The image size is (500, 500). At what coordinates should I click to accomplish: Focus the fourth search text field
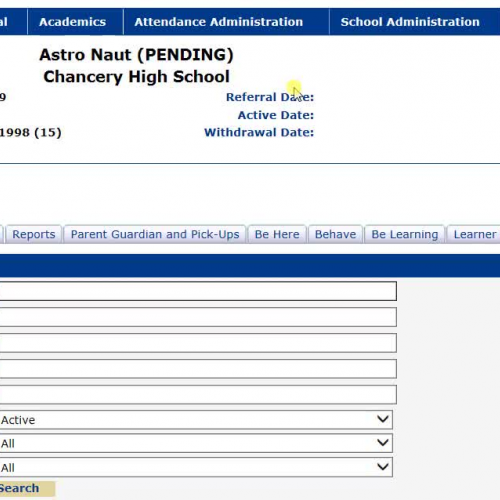[198, 369]
